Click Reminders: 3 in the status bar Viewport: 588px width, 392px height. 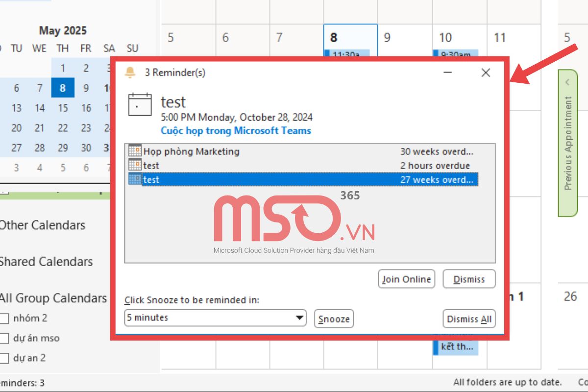point(22,383)
